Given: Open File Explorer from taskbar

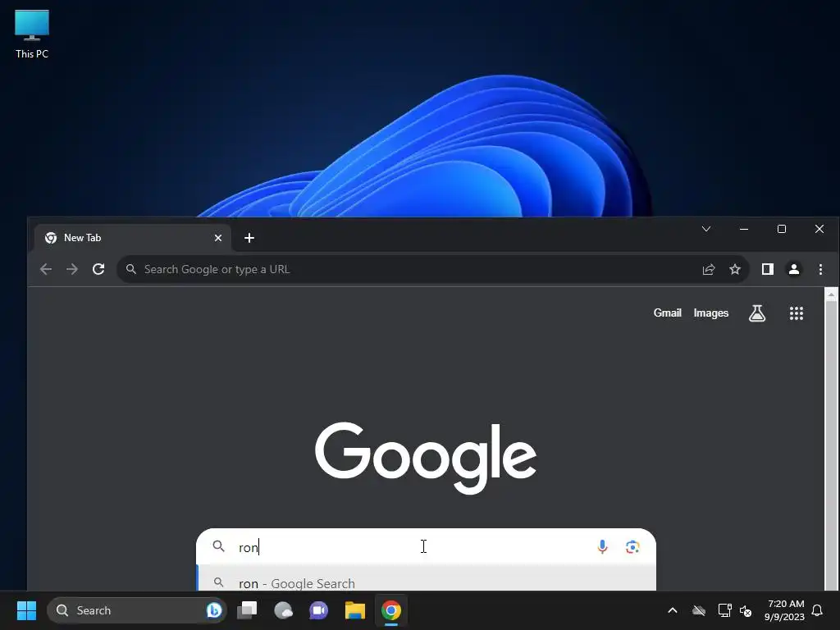Looking at the screenshot, I should click(354, 610).
